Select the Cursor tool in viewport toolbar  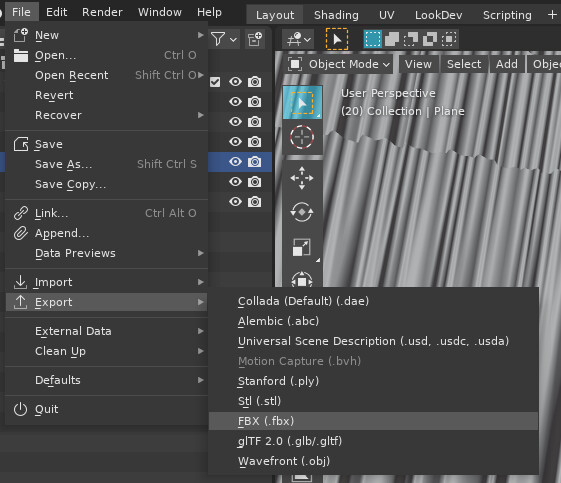(x=302, y=137)
